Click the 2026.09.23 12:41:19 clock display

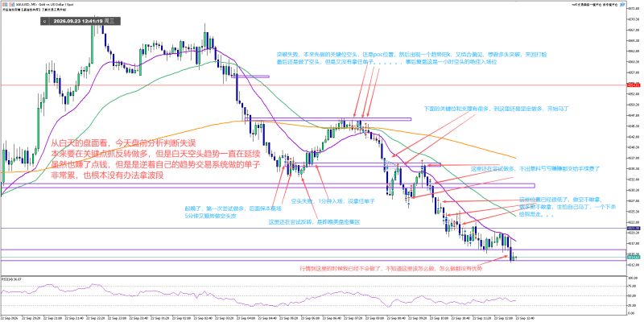pyautogui.click(x=84, y=21)
